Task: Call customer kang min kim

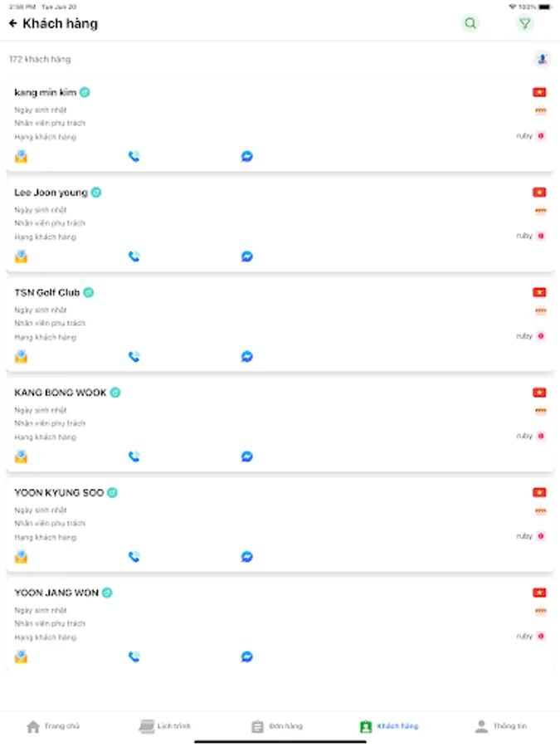Action: click(134, 156)
